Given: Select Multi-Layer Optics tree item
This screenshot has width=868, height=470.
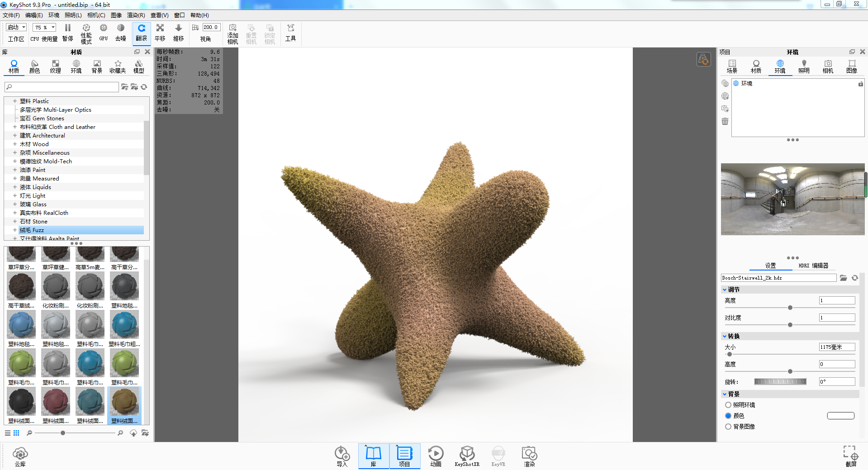Looking at the screenshot, I should (x=55, y=109).
